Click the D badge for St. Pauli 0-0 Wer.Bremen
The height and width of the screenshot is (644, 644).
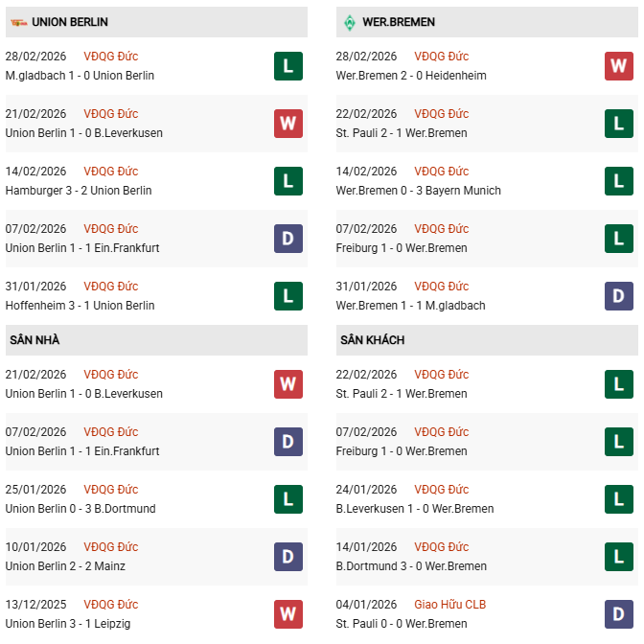[618, 614]
